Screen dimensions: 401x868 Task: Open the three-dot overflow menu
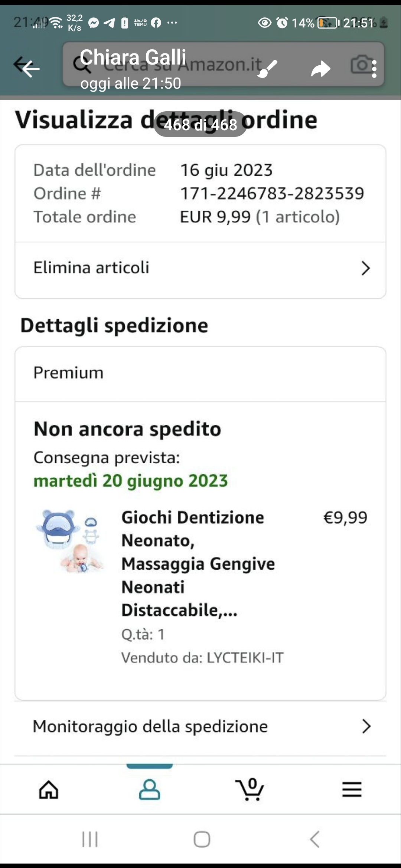tap(374, 69)
